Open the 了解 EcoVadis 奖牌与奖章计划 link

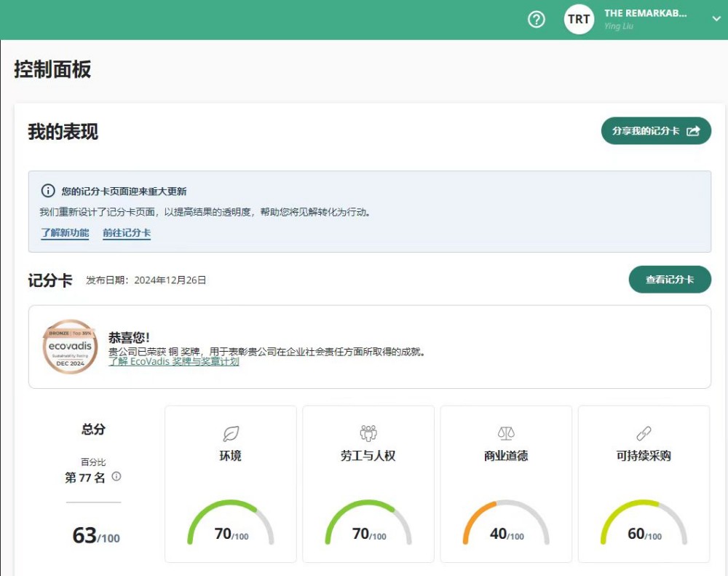point(173,361)
